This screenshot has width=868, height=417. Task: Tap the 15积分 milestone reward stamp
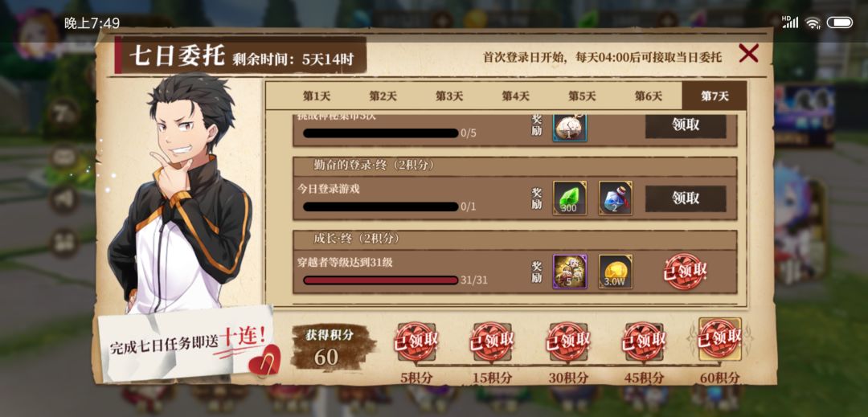492,341
